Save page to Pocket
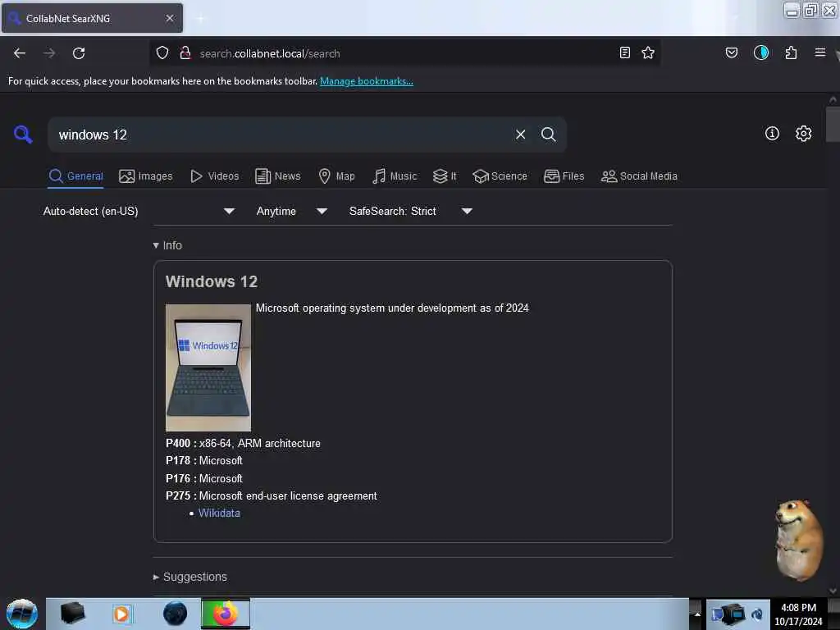 coord(731,52)
